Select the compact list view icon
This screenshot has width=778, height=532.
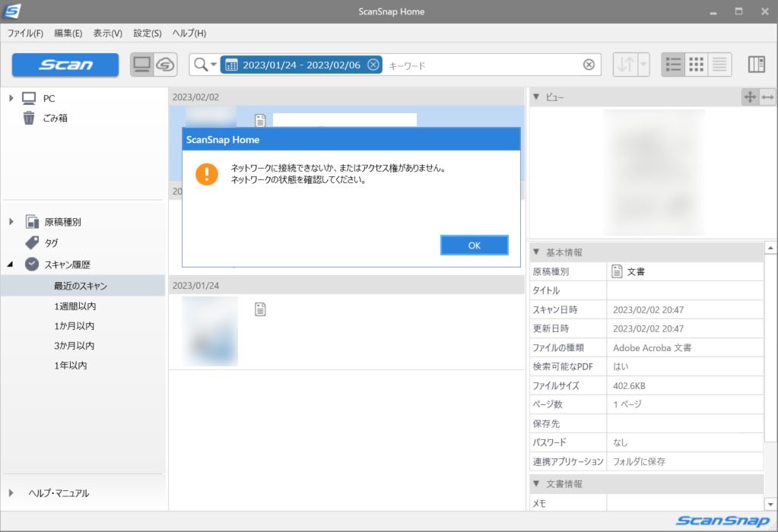point(719,65)
